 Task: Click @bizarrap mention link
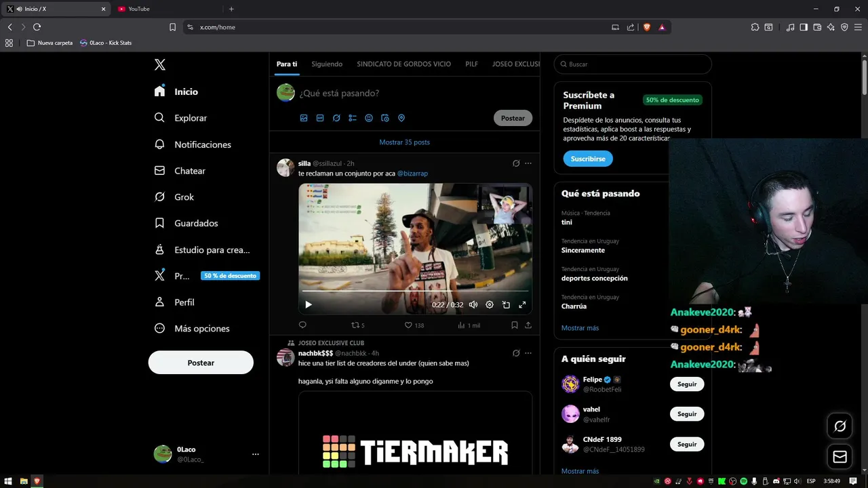(412, 174)
